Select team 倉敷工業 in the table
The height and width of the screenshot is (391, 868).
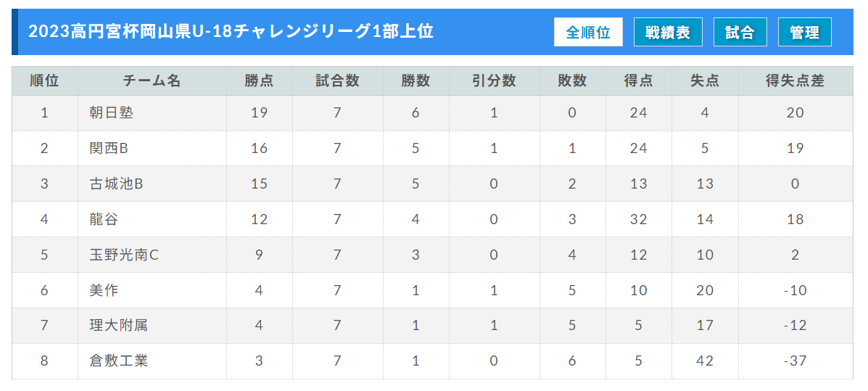coord(118,361)
